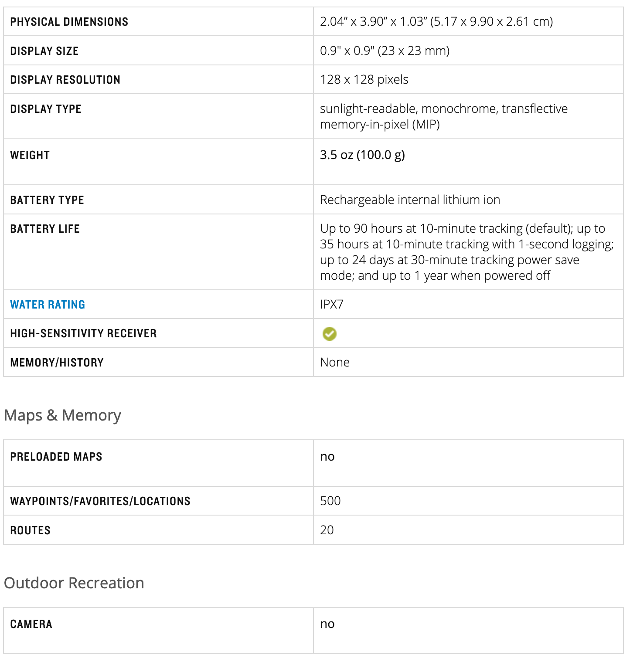This screenshot has height=672, width=633.
Task: Click the Battery Type label
Action: click(x=47, y=200)
